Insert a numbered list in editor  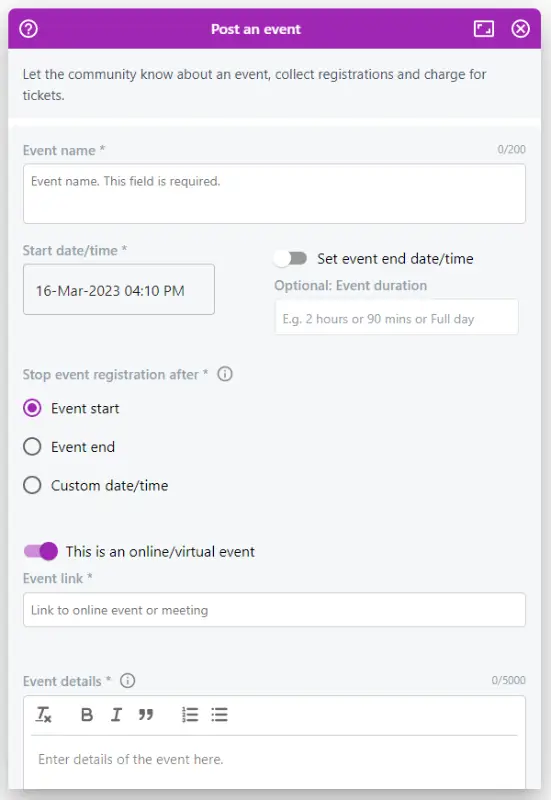pyautogui.click(x=190, y=715)
